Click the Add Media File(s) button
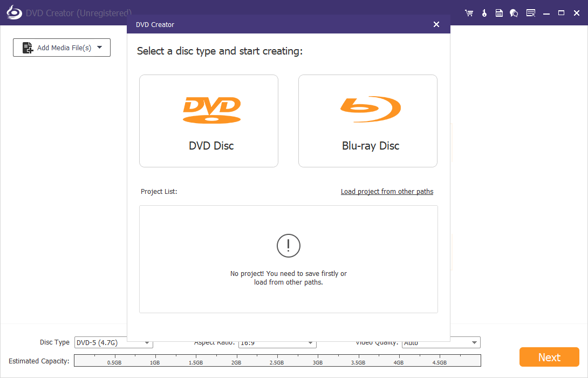 [x=61, y=48]
